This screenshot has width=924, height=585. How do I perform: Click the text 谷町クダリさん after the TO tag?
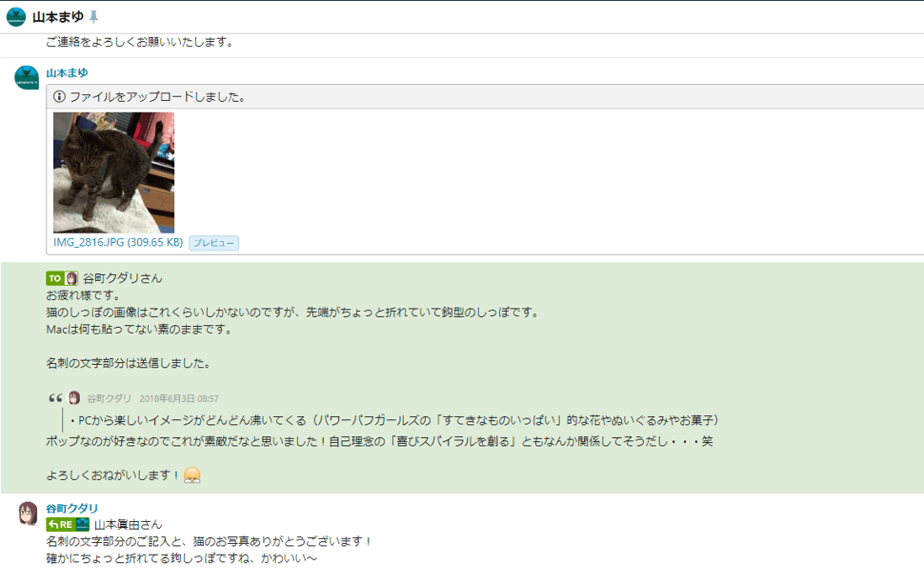123,278
